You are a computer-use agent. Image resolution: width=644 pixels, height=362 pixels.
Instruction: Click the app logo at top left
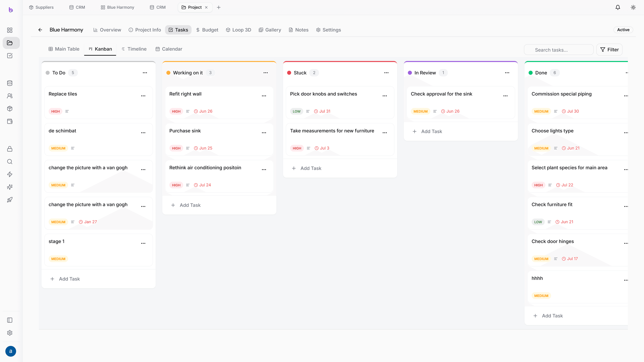(x=11, y=10)
